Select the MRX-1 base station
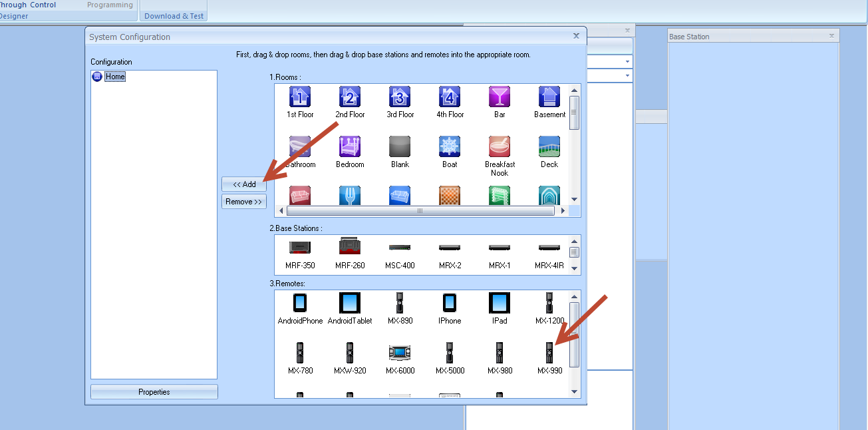This screenshot has width=868, height=430. point(500,247)
